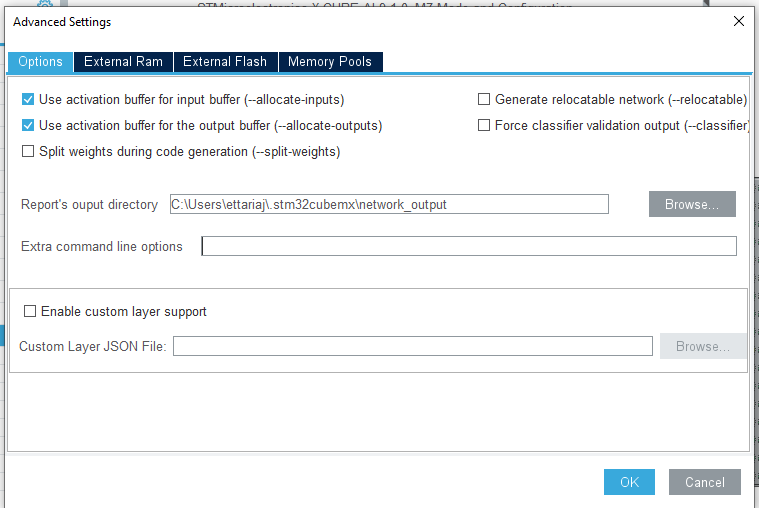The image size is (759, 508).
Task: Click the report output directory path field
Action: click(388, 204)
